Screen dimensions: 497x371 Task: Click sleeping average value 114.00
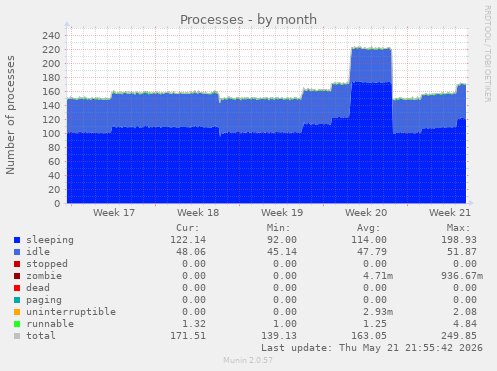[369, 240]
